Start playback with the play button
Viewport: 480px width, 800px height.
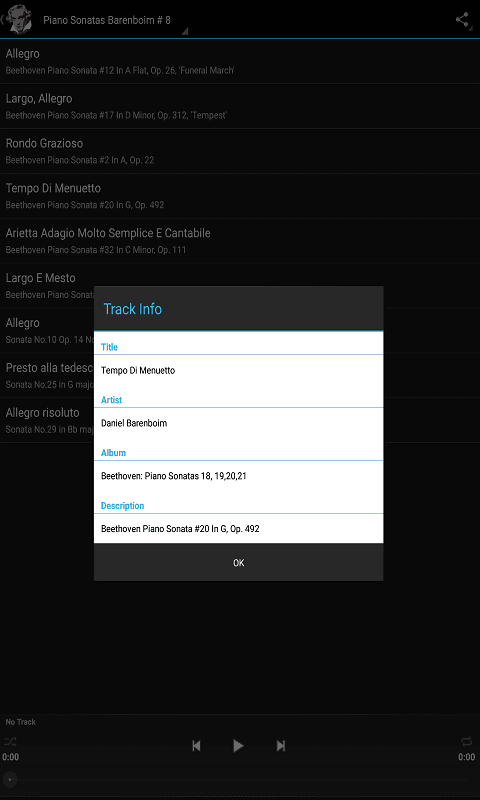[x=238, y=746]
